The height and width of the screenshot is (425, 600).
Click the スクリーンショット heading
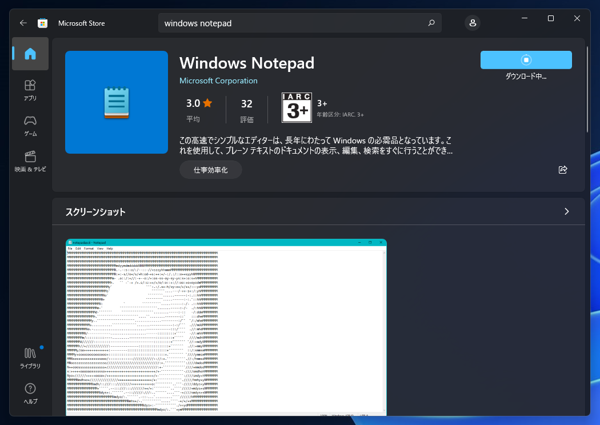point(95,212)
